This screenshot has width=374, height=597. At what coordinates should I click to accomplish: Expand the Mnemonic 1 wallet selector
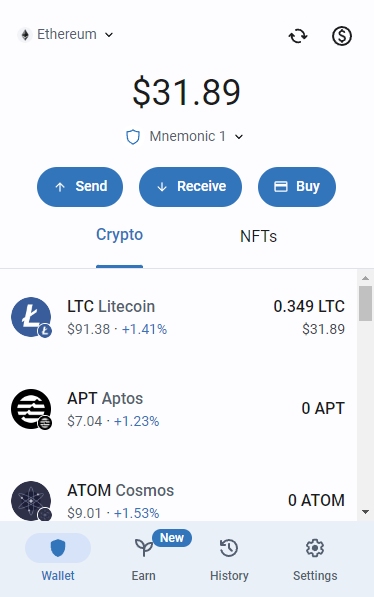click(x=185, y=137)
